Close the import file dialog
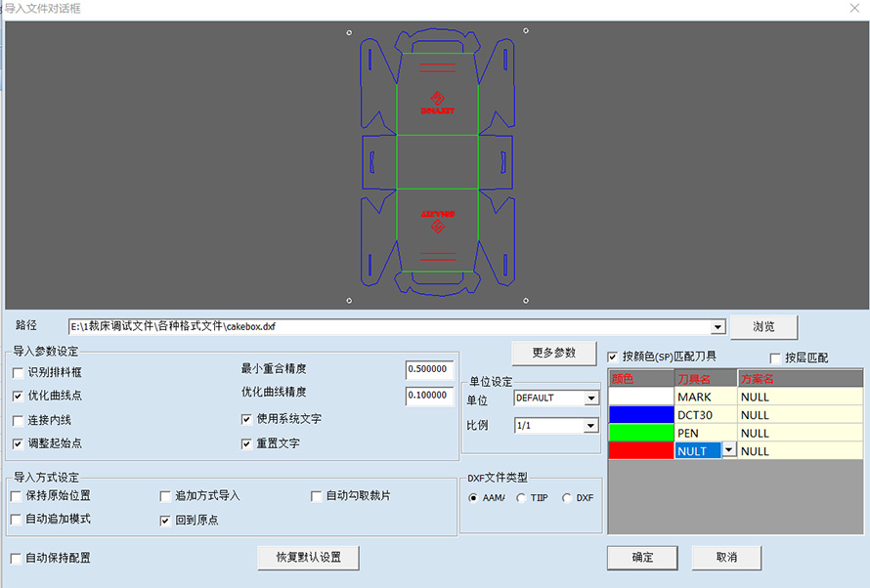870x588 pixels. point(853,9)
